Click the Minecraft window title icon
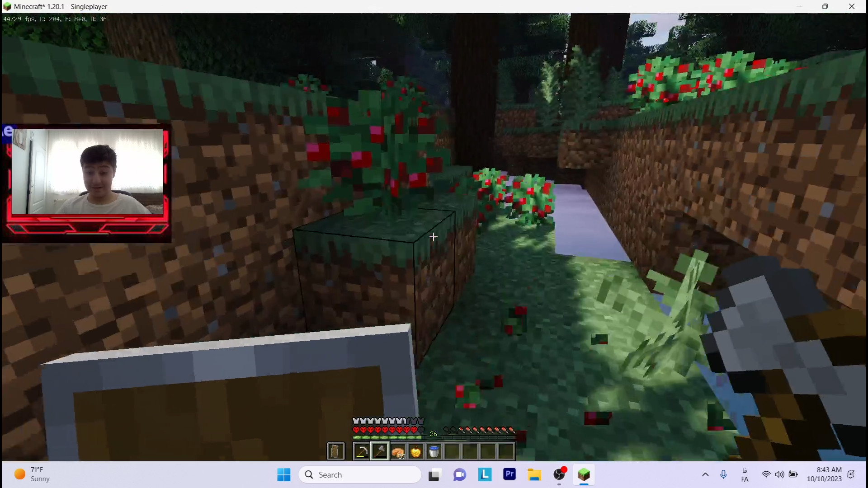 [7, 6]
